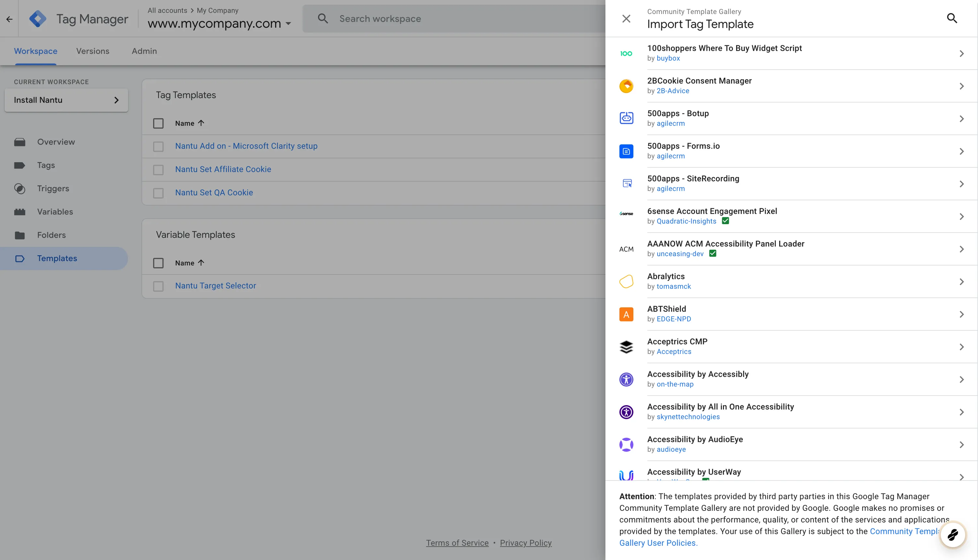Click the 2BCookie Consent Manager icon
This screenshot has width=978, height=560.
(x=626, y=86)
